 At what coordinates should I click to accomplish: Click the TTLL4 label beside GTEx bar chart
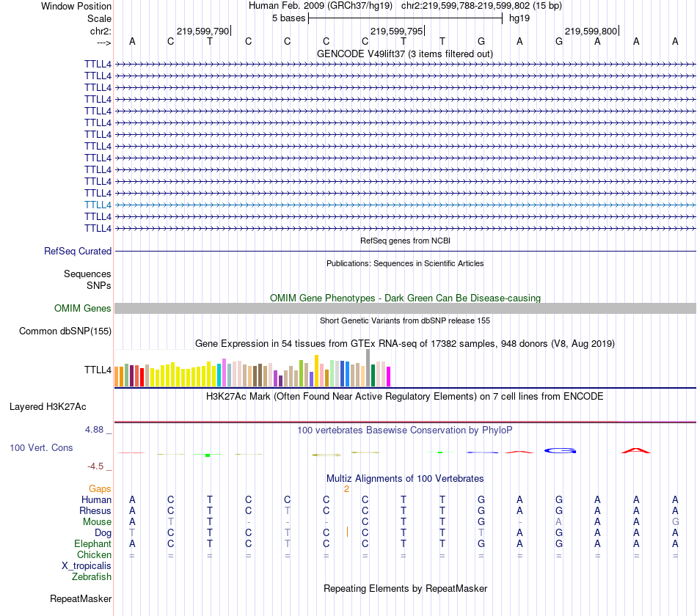(x=98, y=370)
